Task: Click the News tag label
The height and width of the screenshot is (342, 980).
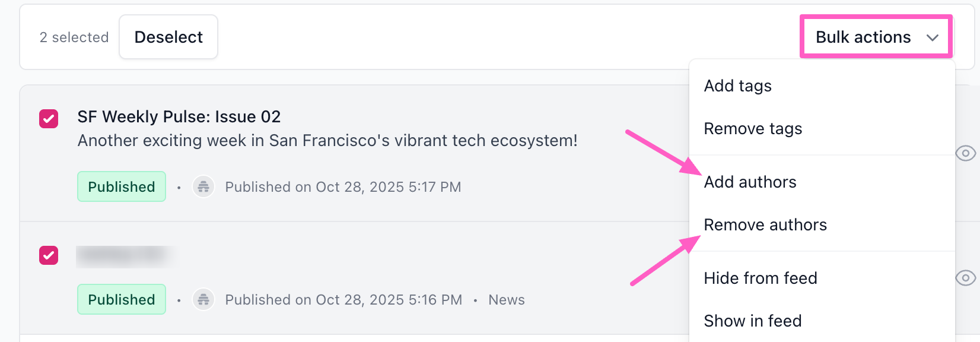Action: click(506, 300)
